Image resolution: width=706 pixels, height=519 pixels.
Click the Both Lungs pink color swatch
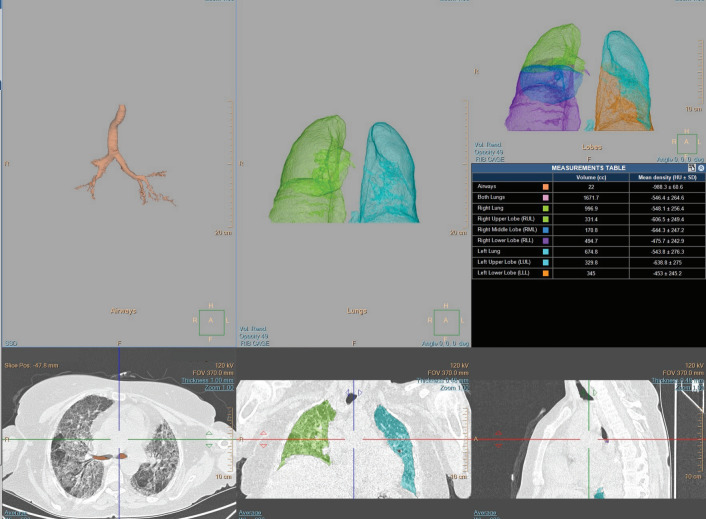coord(545,197)
